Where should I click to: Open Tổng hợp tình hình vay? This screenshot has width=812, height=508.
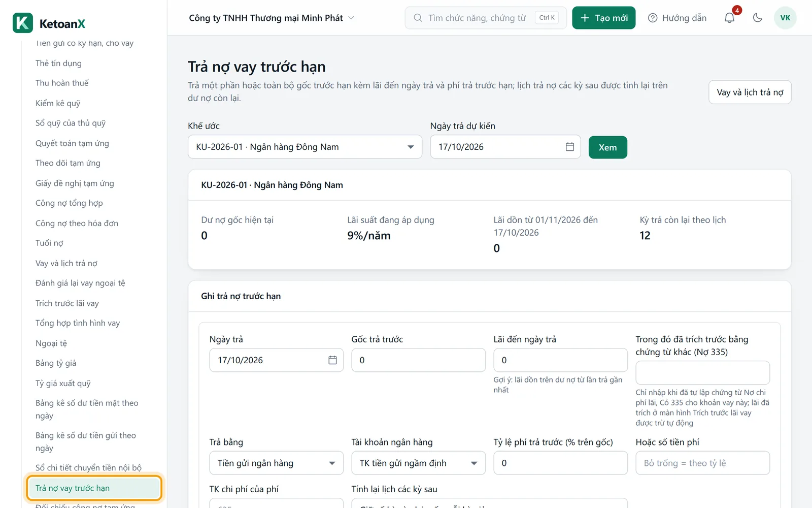(x=78, y=324)
